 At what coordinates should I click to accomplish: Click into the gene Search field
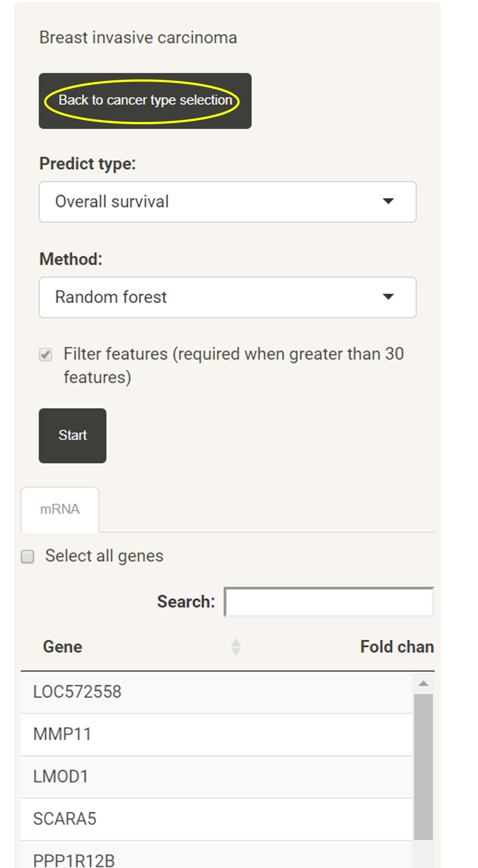tap(329, 602)
